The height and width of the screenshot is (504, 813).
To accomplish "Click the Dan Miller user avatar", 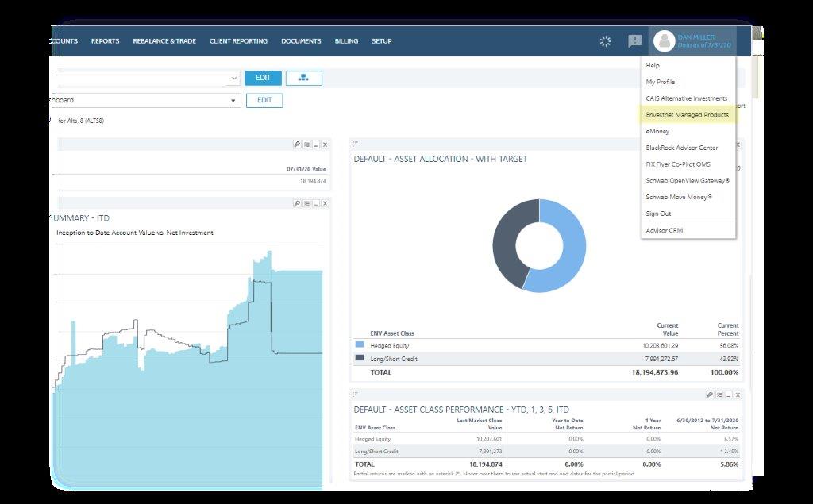I will pyautogui.click(x=664, y=41).
